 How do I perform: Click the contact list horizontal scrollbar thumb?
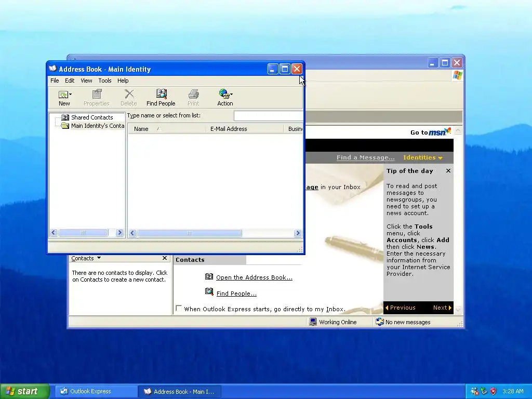(x=189, y=233)
